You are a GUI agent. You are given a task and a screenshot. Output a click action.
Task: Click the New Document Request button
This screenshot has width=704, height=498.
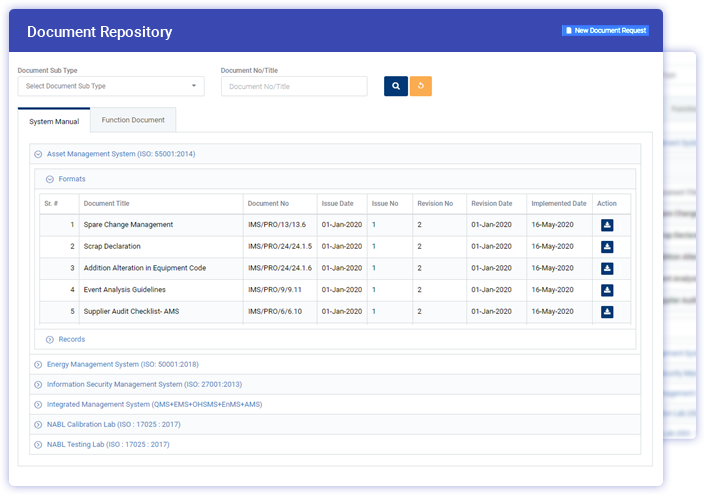605,31
